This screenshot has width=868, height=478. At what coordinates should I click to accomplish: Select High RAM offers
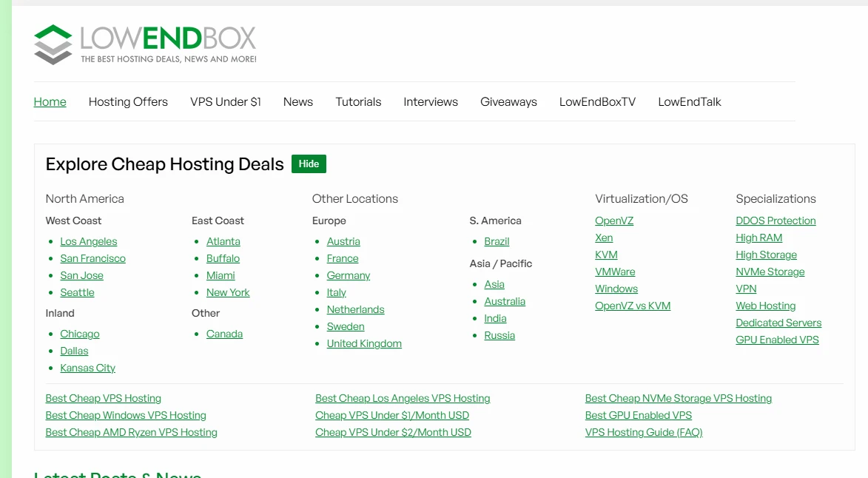pyautogui.click(x=759, y=238)
